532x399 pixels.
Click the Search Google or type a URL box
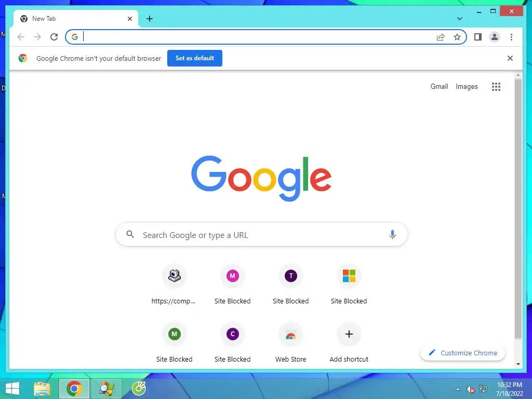coord(261,234)
